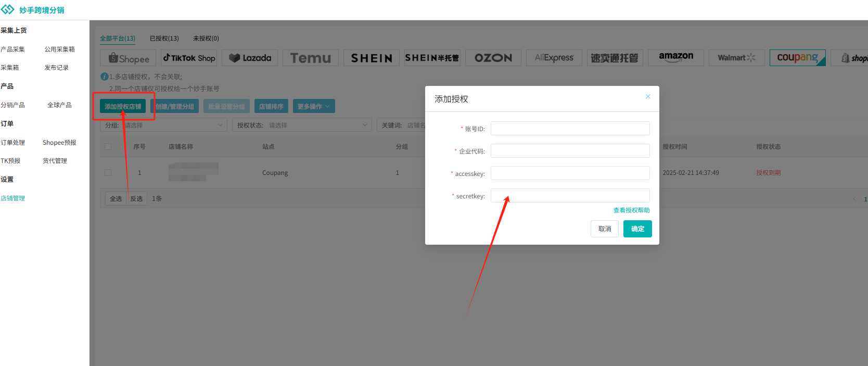868x366 pixels.
Task: Select the Temu platform logo
Action: [x=311, y=58]
